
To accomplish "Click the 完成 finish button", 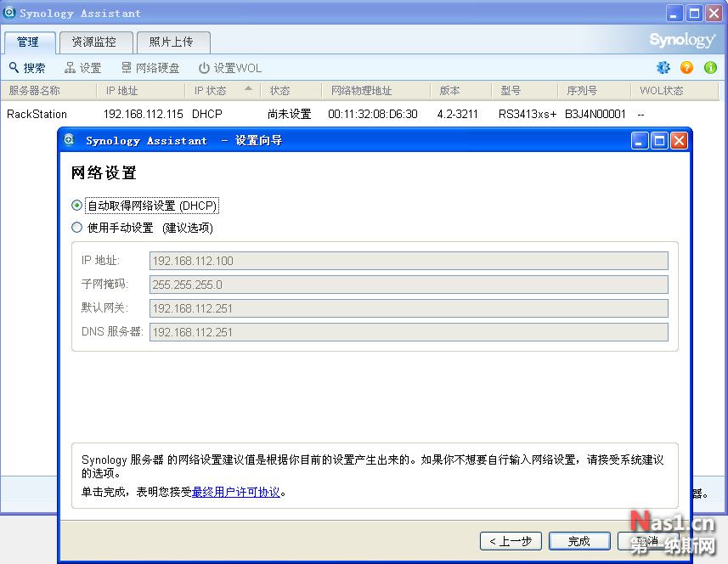I will [x=579, y=541].
